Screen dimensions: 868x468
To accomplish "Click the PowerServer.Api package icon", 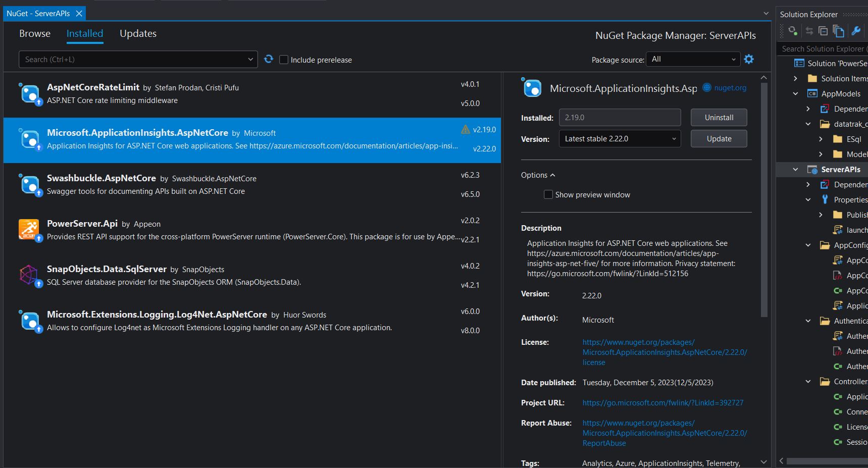I will [29, 229].
